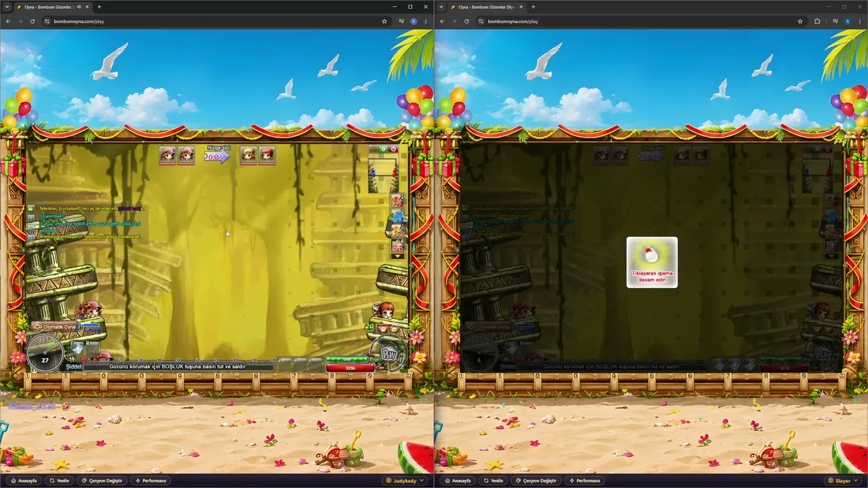Open Performans in right window bottom bar
The height and width of the screenshot is (488, 868).
585,481
